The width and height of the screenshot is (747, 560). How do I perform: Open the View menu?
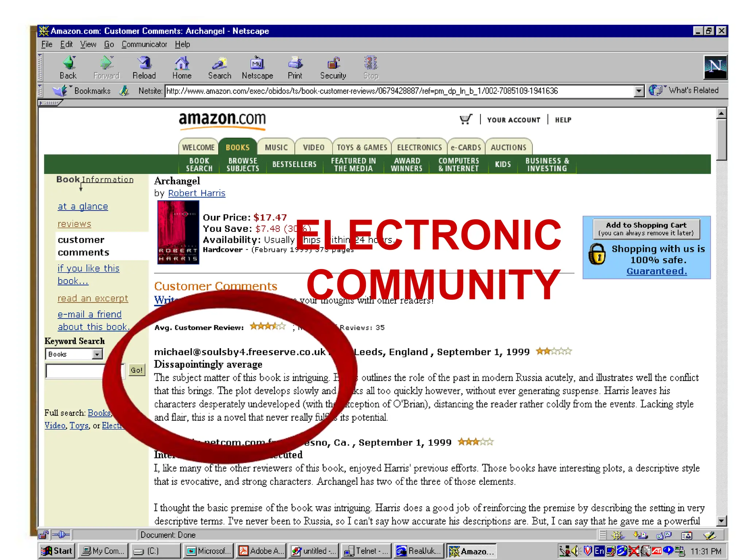tap(88, 44)
